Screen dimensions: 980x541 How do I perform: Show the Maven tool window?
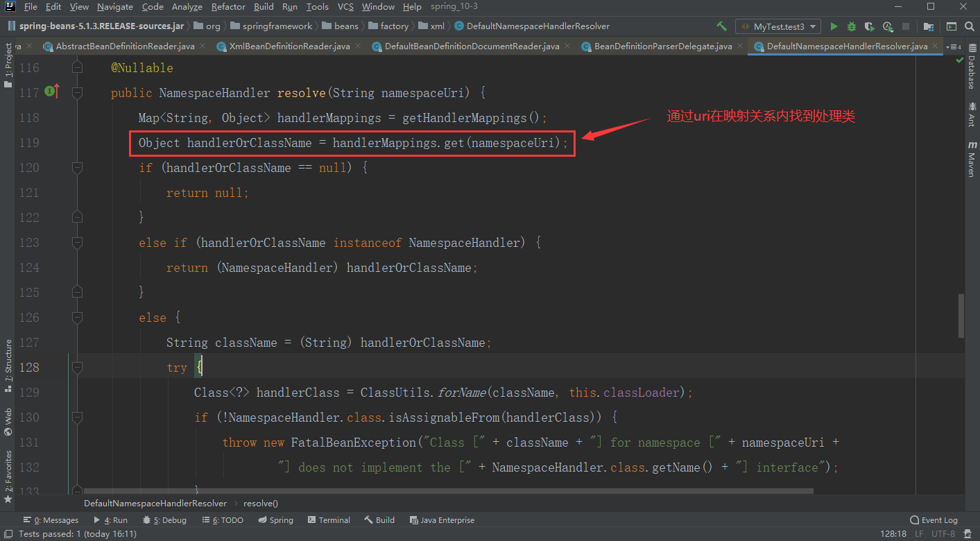pyautogui.click(x=971, y=159)
